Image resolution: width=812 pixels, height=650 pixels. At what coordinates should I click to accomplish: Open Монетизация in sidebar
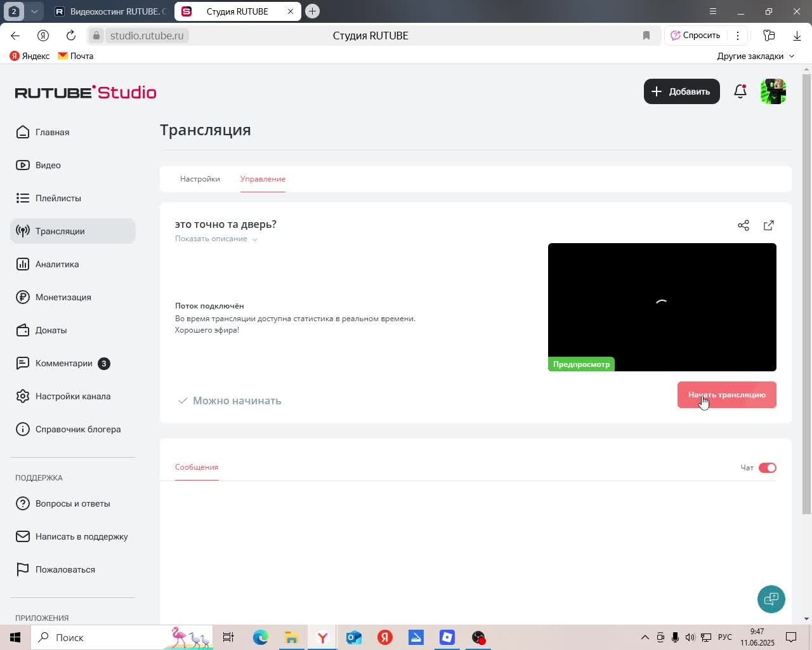point(73,297)
